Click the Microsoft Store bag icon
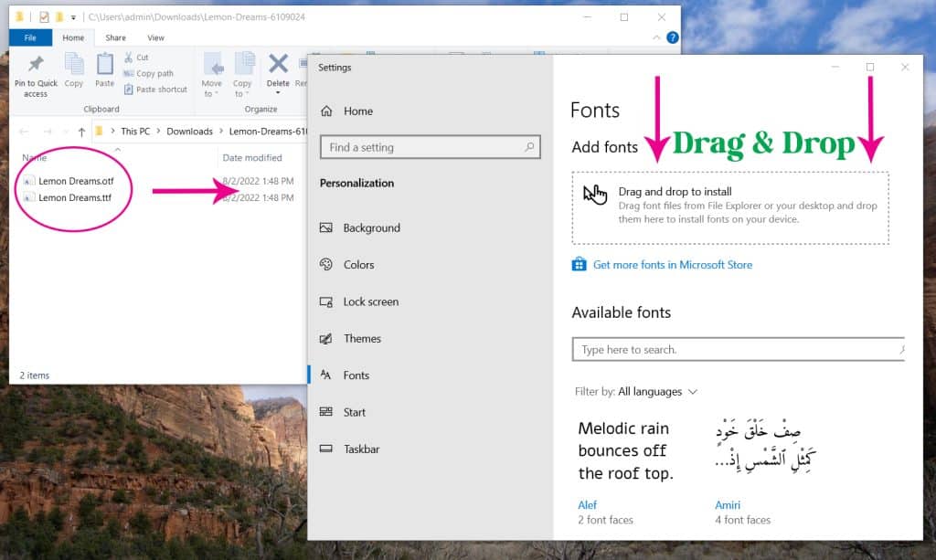936x560 pixels. [579, 264]
